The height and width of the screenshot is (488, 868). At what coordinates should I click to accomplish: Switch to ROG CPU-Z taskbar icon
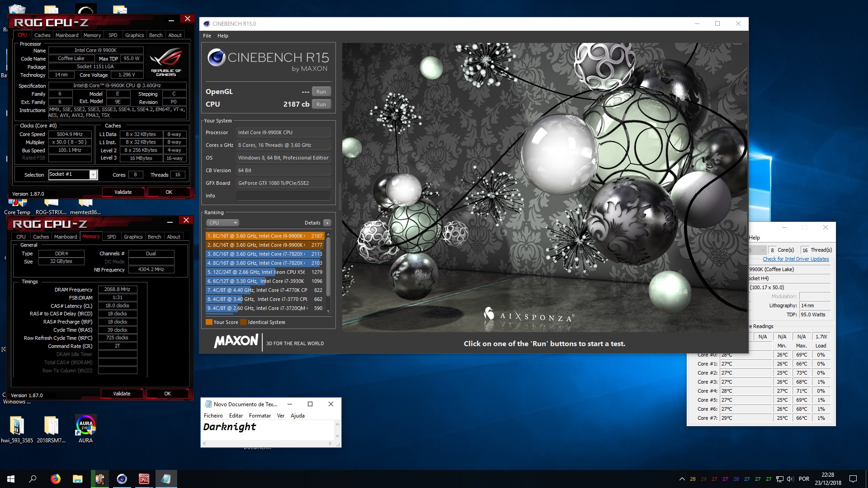144,479
